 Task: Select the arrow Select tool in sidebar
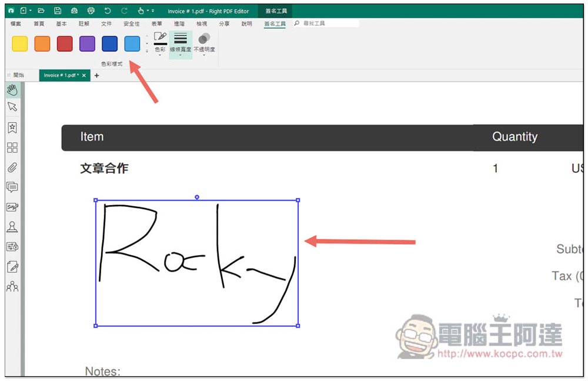(x=12, y=107)
